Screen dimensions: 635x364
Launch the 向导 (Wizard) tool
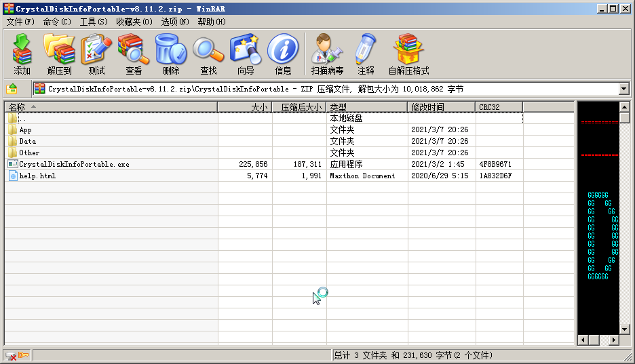[x=246, y=54]
